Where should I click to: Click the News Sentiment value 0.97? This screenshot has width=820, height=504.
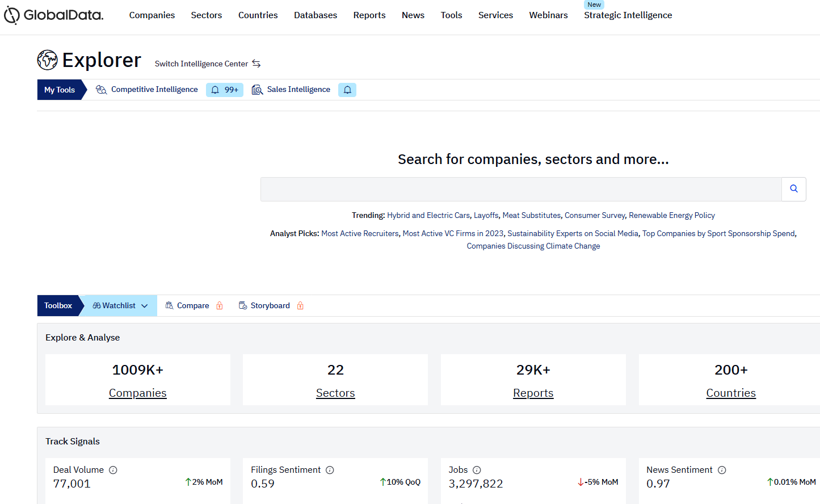(x=658, y=484)
